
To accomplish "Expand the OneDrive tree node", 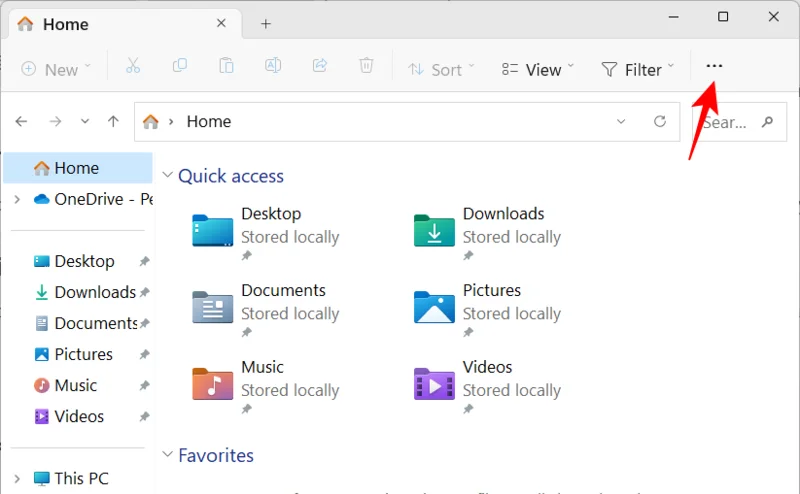I will pos(17,199).
